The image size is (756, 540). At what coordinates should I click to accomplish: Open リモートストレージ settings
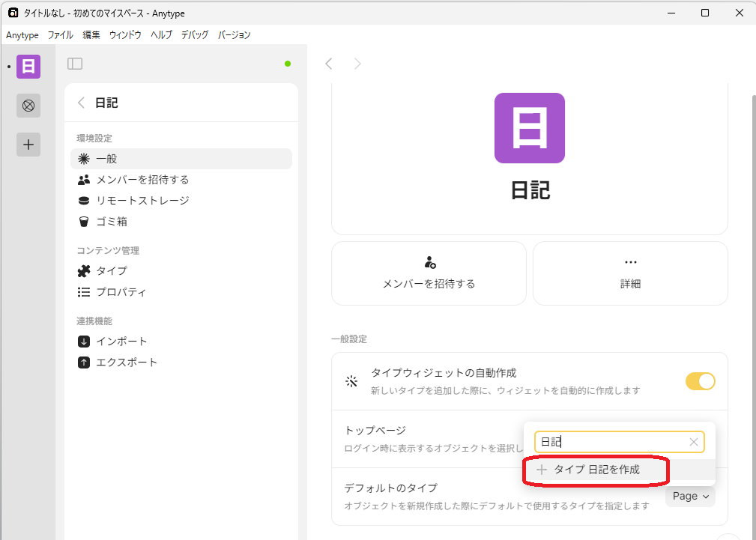pos(181,201)
